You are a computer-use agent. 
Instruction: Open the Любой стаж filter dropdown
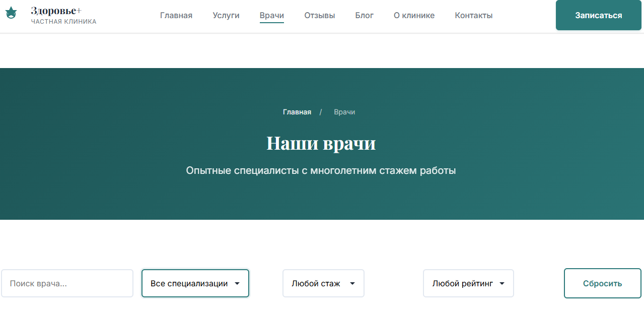[x=323, y=283]
